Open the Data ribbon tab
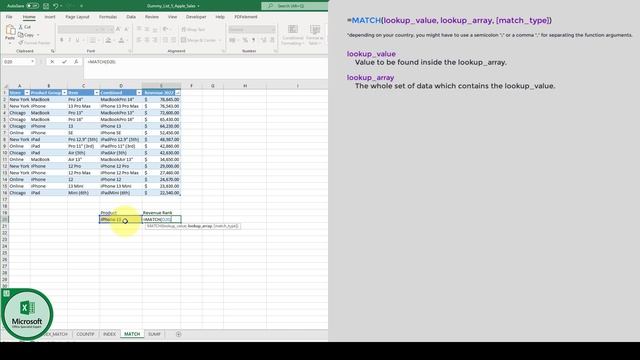 pyautogui.click(x=131, y=17)
